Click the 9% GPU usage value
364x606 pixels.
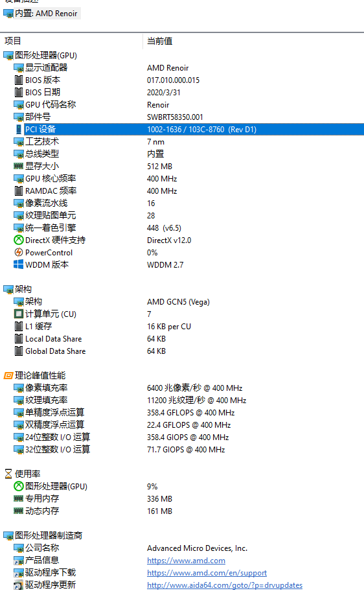(x=152, y=487)
